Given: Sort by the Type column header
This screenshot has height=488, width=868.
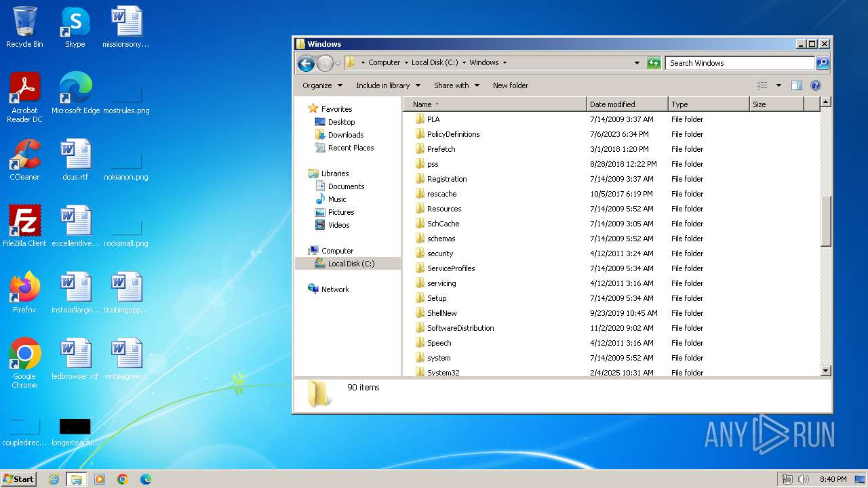Looking at the screenshot, I should pos(709,104).
